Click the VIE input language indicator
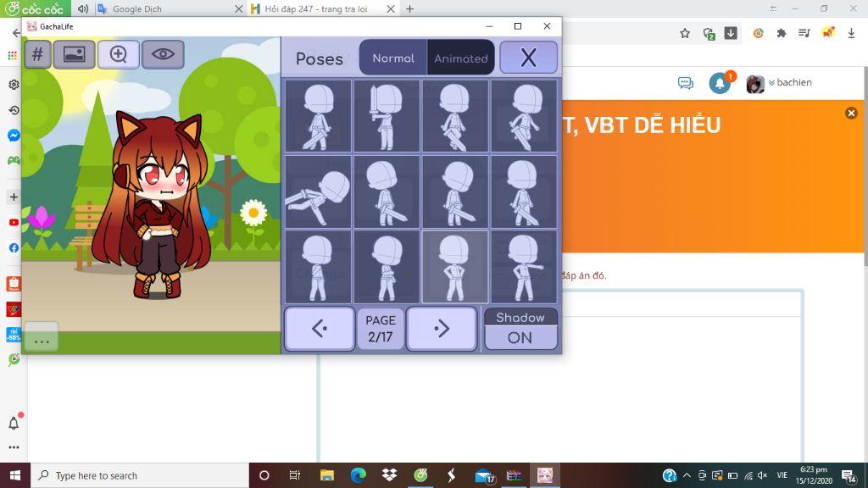This screenshot has width=868, height=488. click(x=782, y=475)
